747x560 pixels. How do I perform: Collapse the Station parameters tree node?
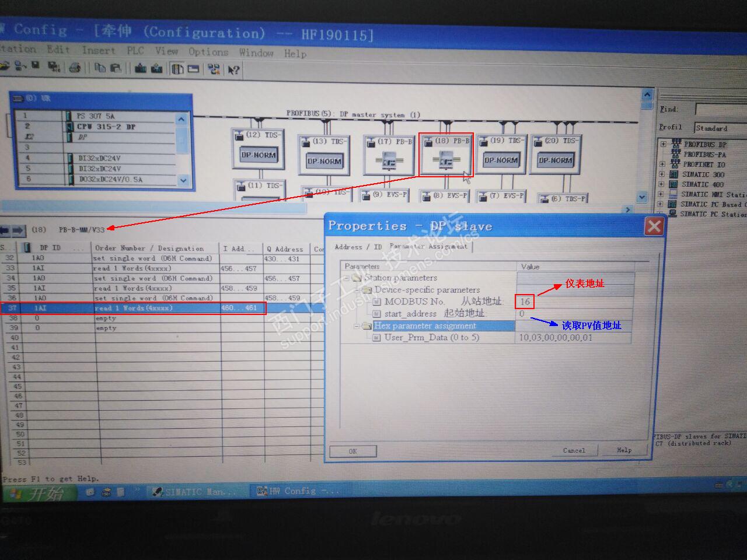[x=347, y=278]
